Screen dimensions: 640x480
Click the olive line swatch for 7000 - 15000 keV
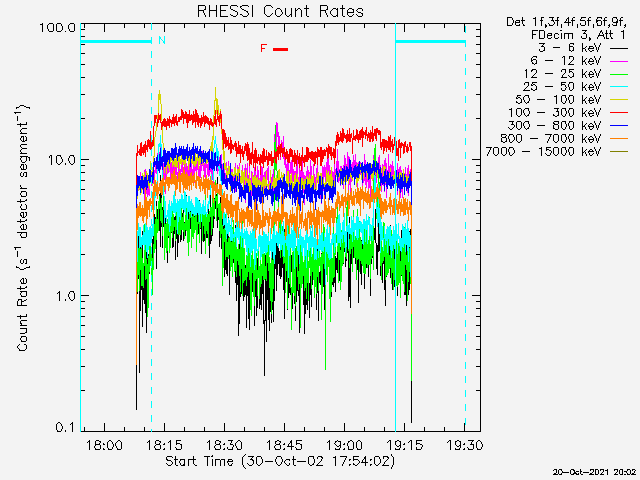(619, 152)
